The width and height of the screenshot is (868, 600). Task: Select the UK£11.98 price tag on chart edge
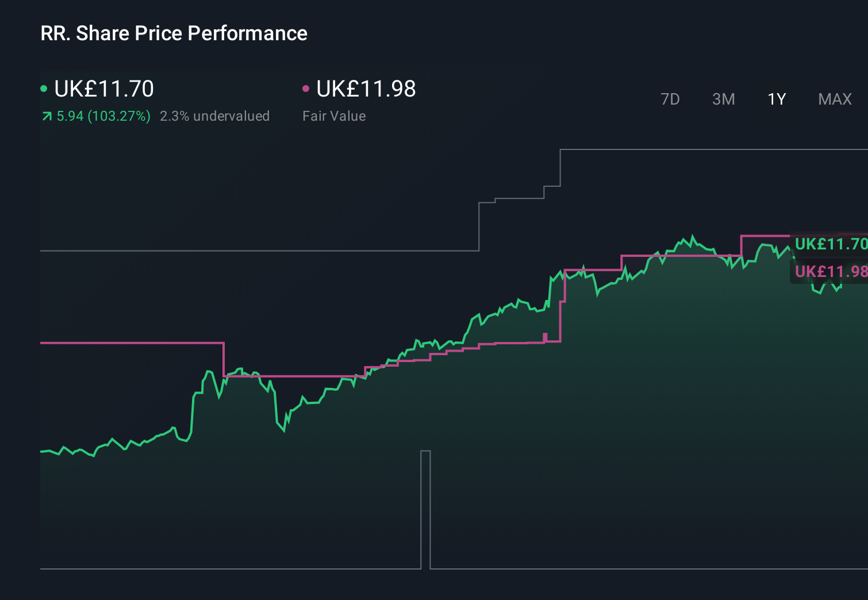[829, 271]
